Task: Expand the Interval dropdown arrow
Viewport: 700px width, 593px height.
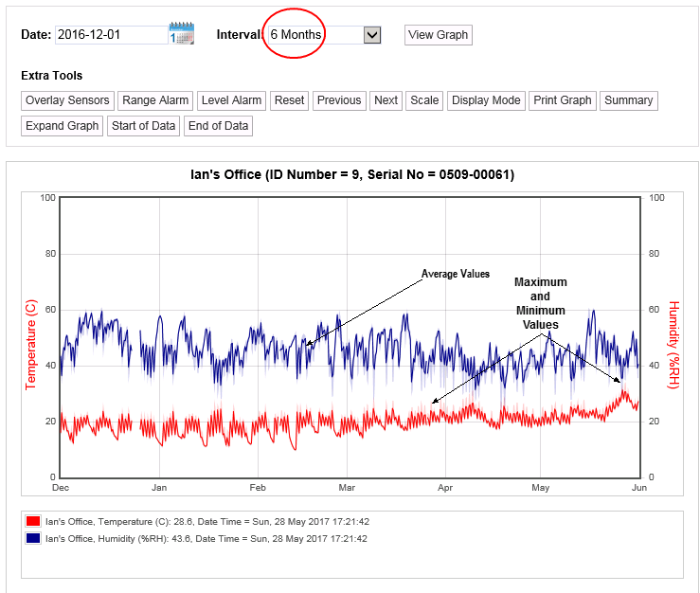Action: pyautogui.click(x=372, y=35)
